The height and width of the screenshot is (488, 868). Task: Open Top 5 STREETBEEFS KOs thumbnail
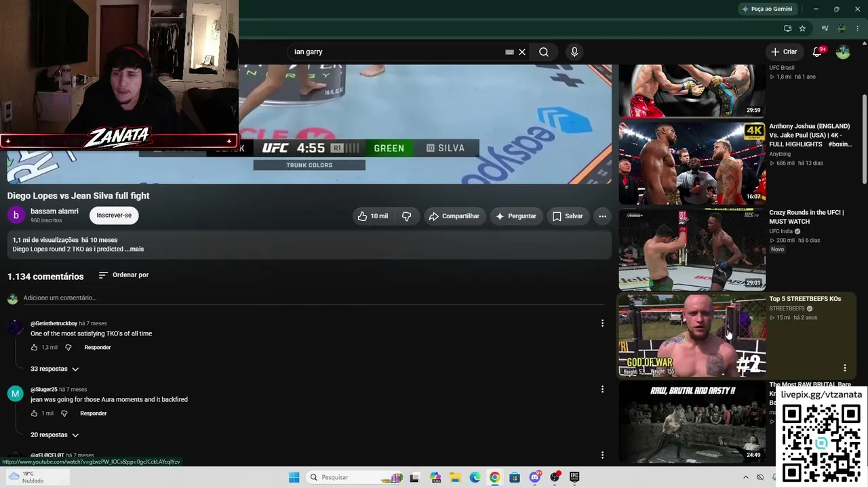click(x=692, y=335)
